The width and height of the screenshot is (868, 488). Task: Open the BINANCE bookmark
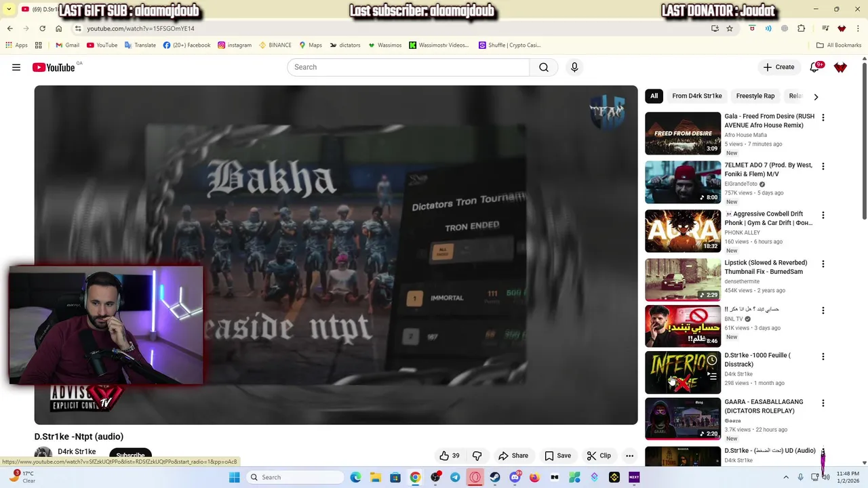(275, 45)
